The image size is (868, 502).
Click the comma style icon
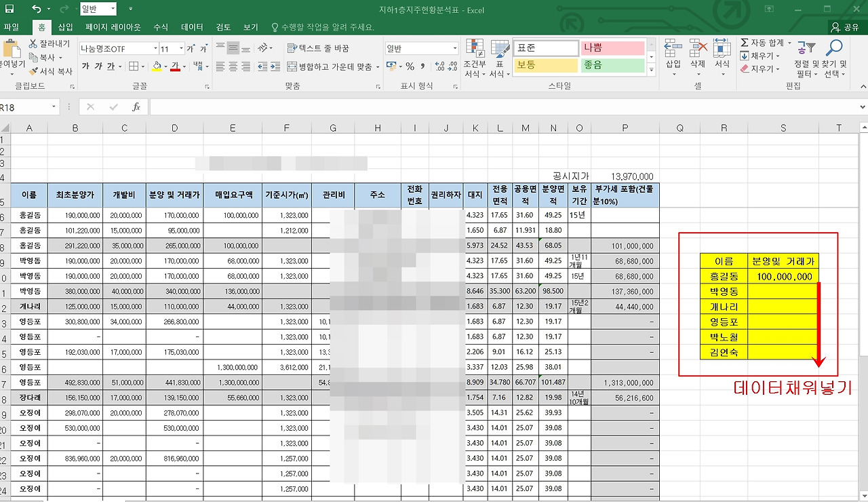[423, 66]
